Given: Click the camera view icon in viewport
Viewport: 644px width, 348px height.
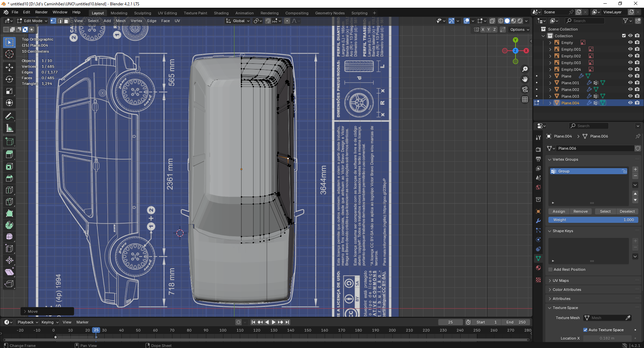Looking at the screenshot, I should pyautogui.click(x=525, y=89).
